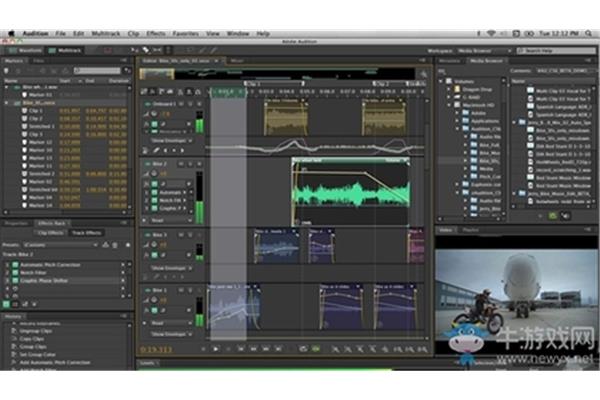Click the Add Cue Marker icon in Markers panel
Viewport: 600px width, 400px height.
(x=6, y=71)
